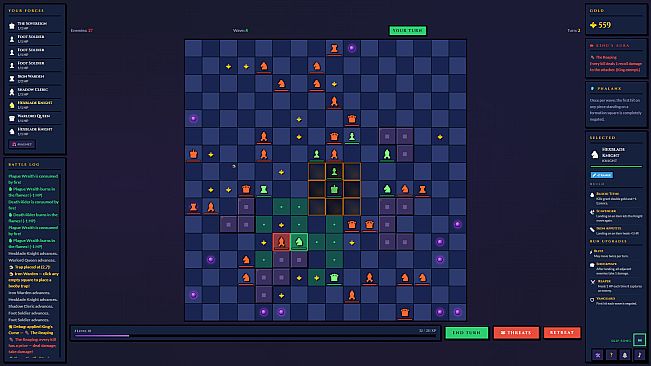Attack the red-highlighted enemy knight square

pyautogui.click(x=281, y=242)
